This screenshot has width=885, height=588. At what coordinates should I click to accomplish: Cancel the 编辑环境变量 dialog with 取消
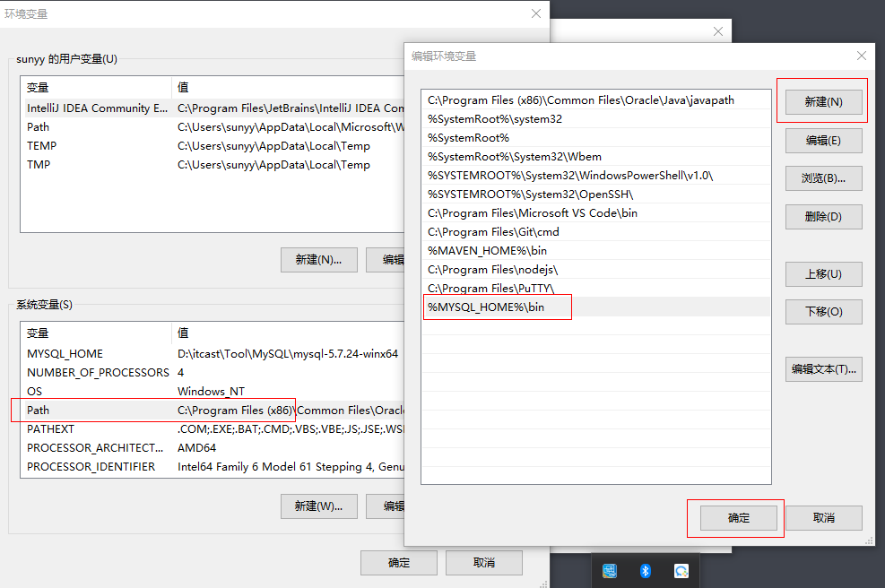coord(823,518)
